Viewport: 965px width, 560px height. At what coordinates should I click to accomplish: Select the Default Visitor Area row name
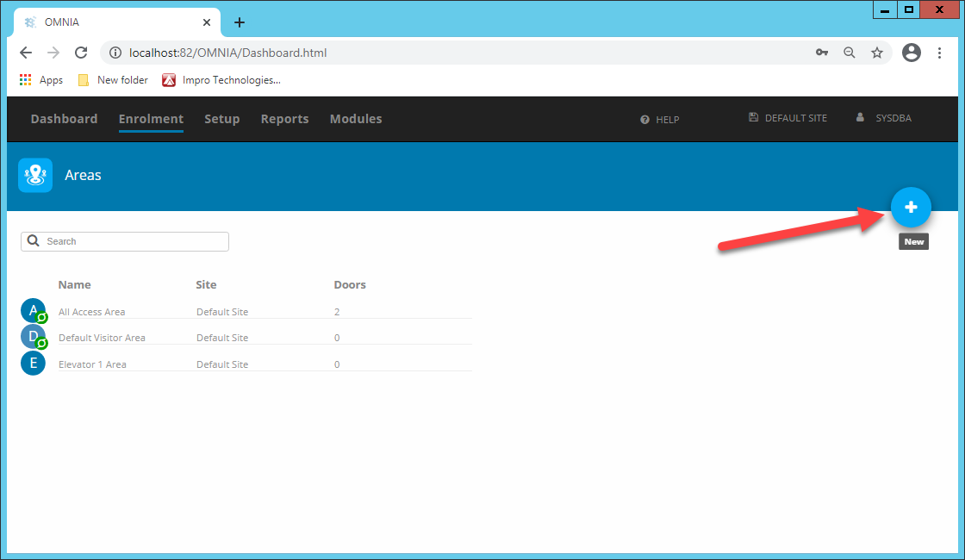click(102, 338)
